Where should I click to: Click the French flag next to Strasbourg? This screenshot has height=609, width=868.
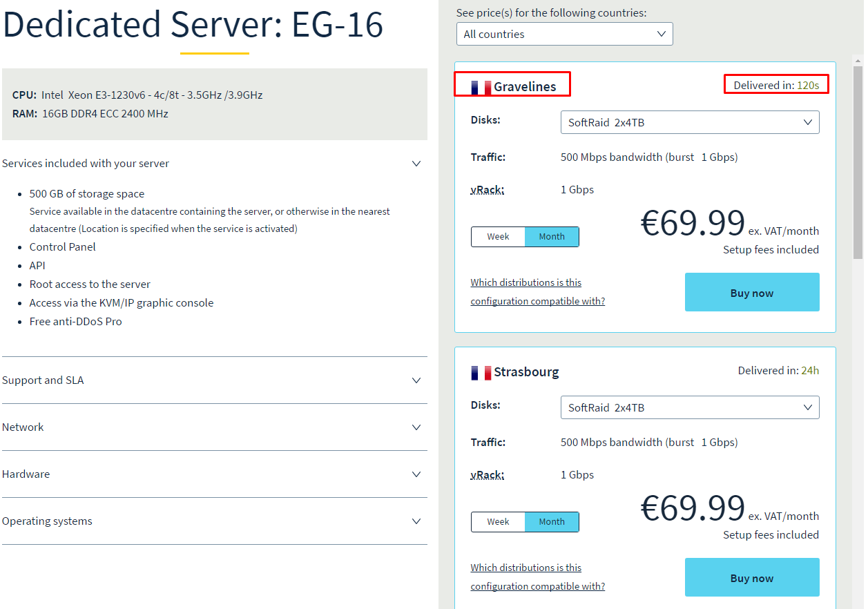coord(481,373)
